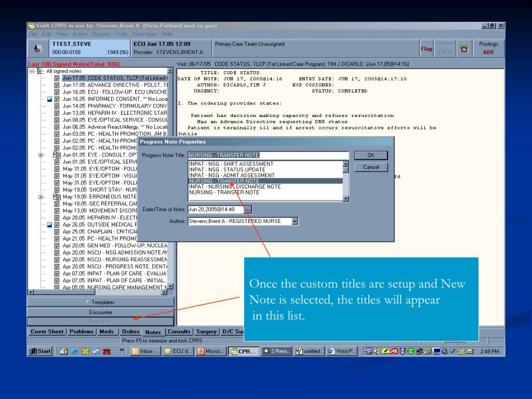532x399 pixels.
Task: Click the patient selection icon beside TTEST,STEVE
Action: [37, 48]
